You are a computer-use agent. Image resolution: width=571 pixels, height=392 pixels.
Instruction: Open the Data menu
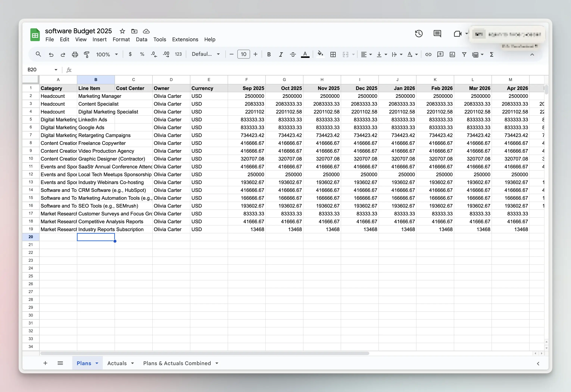pyautogui.click(x=142, y=39)
